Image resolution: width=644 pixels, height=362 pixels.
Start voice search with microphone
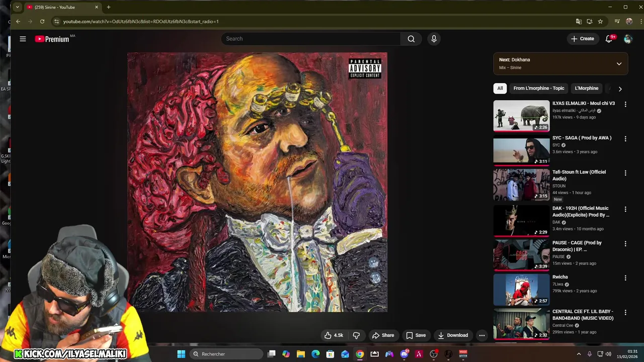point(434,39)
